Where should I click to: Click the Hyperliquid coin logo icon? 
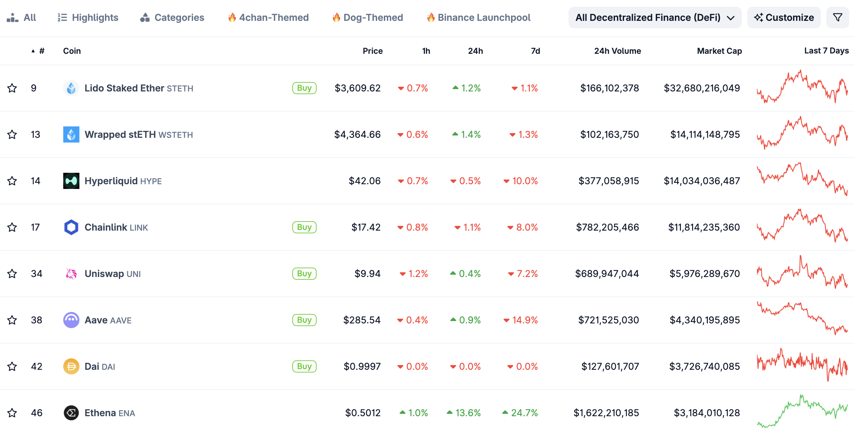pyautogui.click(x=71, y=181)
